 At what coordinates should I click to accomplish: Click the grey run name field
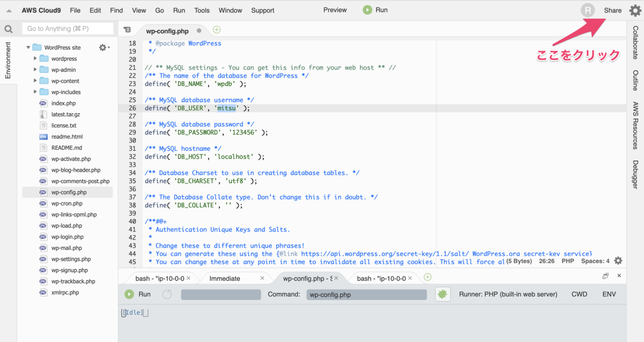pos(221,295)
